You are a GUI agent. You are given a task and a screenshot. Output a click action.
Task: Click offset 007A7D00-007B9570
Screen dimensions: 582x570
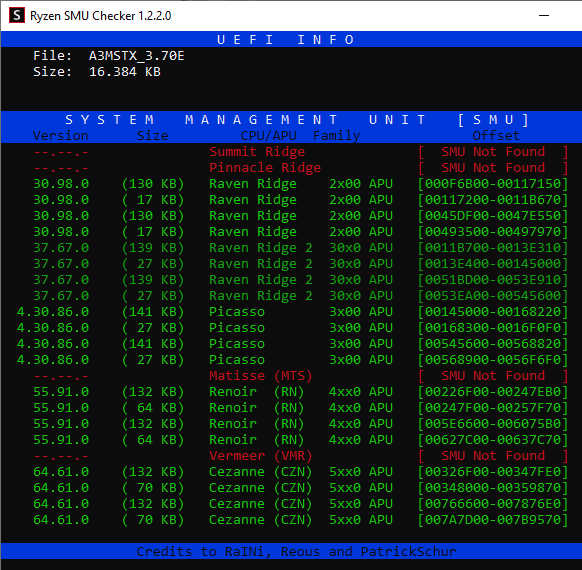click(493, 520)
